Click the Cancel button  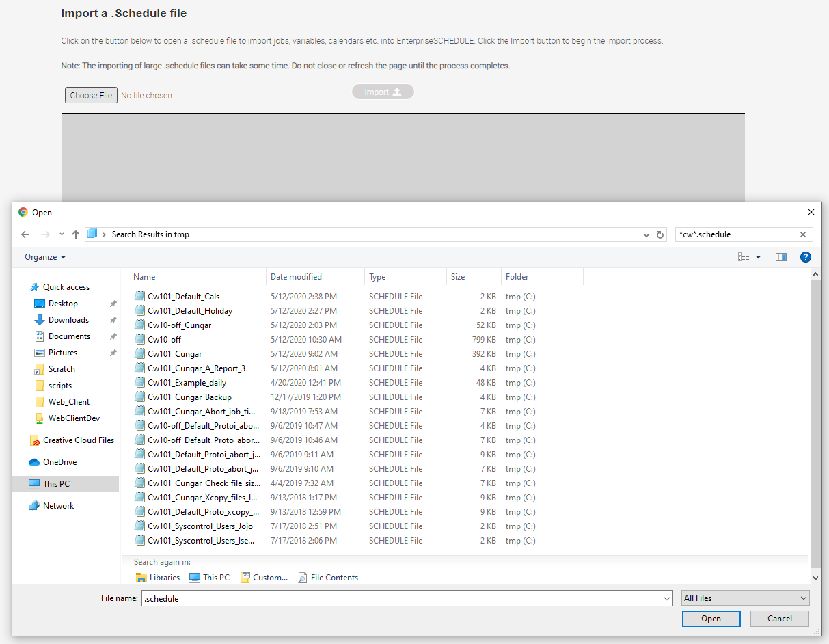779,619
